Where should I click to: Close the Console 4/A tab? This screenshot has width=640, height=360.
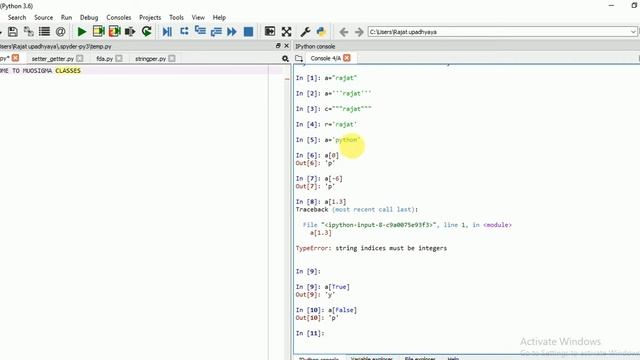pos(347,58)
